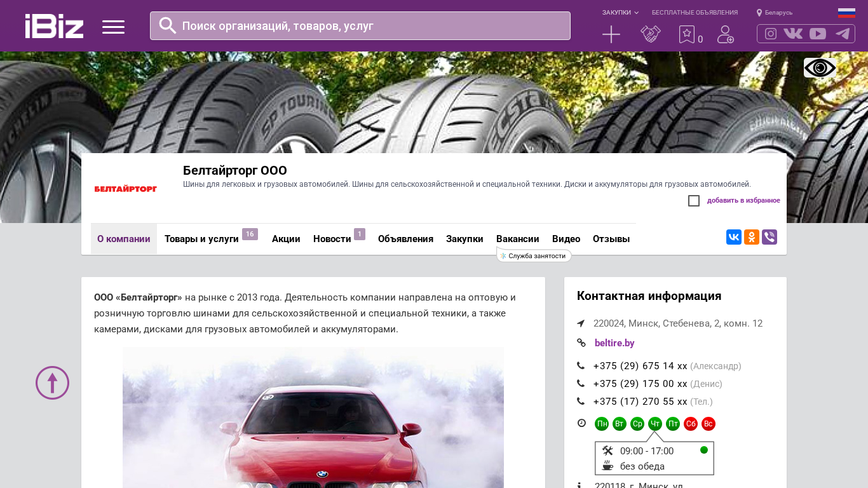Click the без обеда lunch note

642,466
